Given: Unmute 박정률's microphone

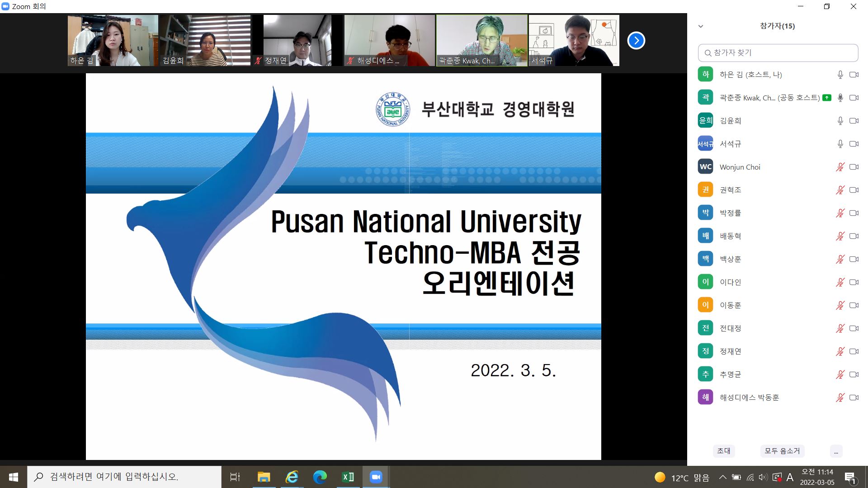Looking at the screenshot, I should click(x=840, y=213).
